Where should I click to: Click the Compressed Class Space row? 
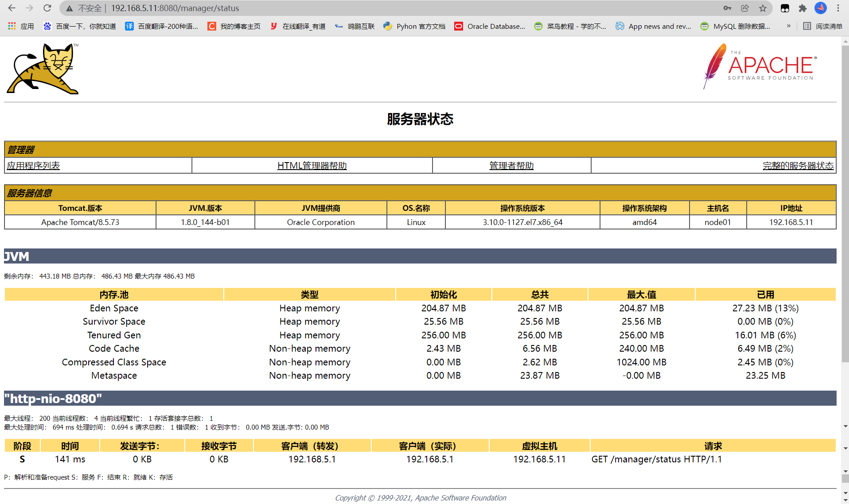point(420,362)
